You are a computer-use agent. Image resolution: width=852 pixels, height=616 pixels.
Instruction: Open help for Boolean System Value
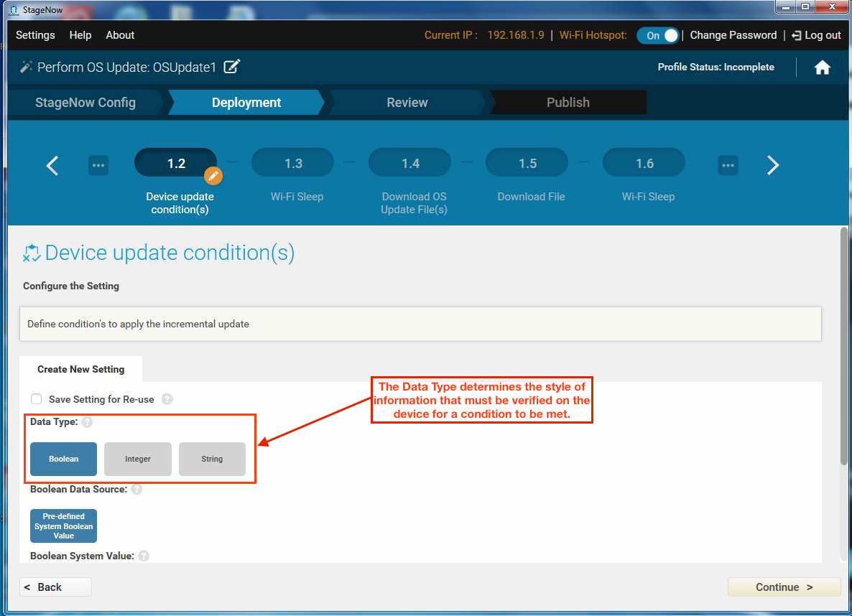(x=144, y=556)
